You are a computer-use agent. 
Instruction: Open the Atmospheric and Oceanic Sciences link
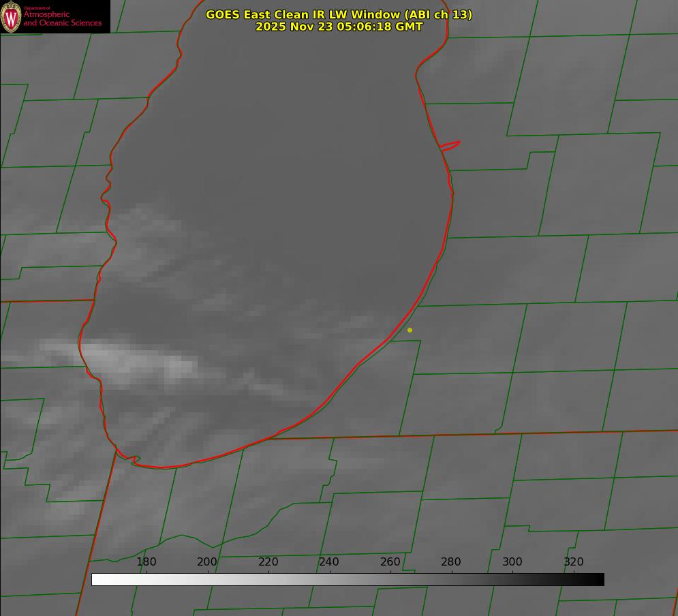[62, 19]
